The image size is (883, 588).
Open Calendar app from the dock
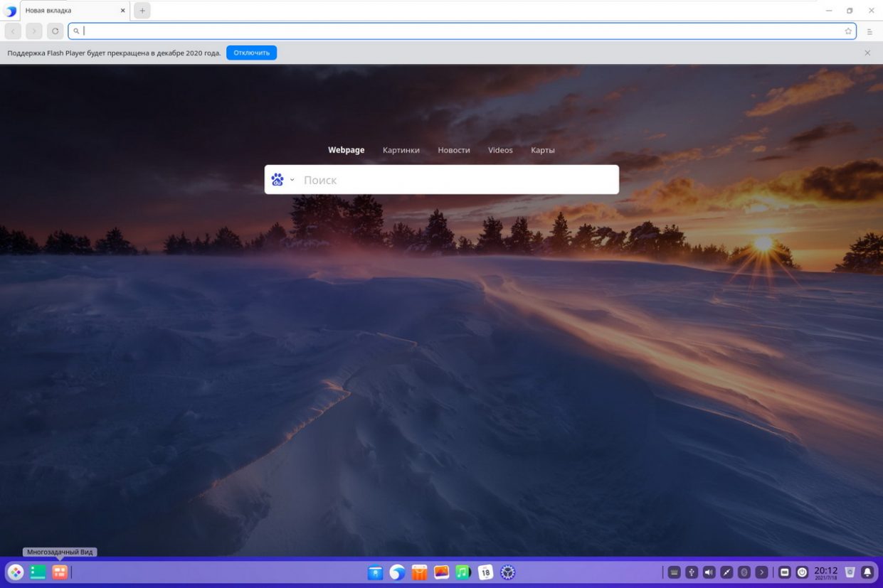(x=485, y=572)
